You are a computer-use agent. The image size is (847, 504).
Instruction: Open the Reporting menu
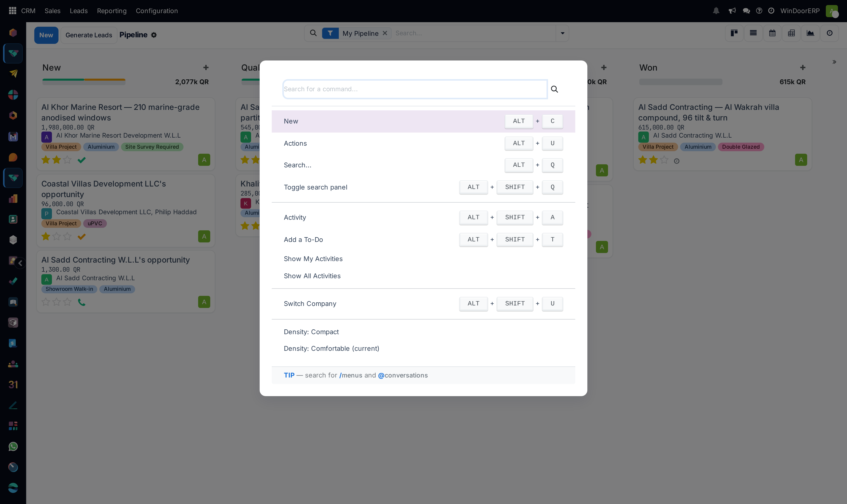[x=112, y=11]
